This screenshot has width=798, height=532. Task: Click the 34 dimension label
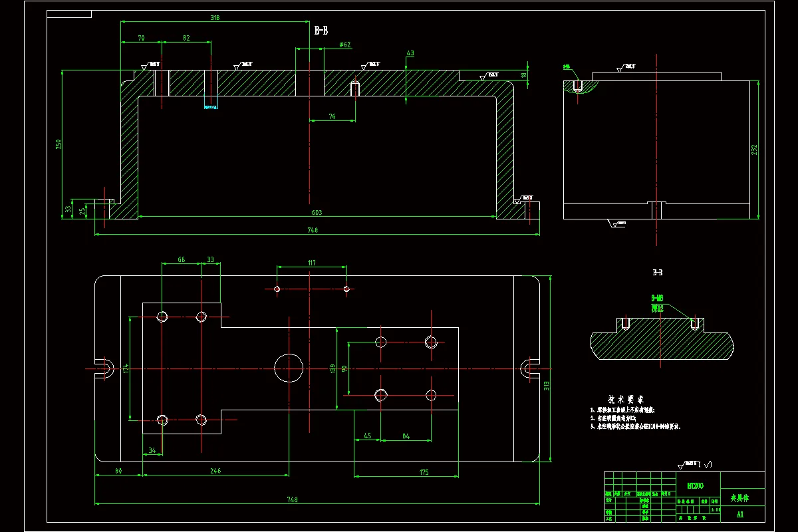pyautogui.click(x=152, y=451)
